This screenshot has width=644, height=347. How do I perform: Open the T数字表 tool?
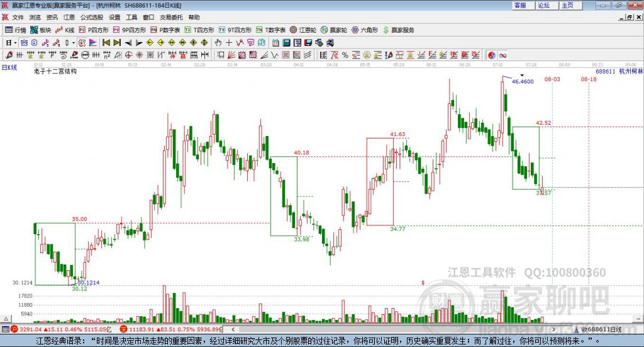click(x=270, y=30)
